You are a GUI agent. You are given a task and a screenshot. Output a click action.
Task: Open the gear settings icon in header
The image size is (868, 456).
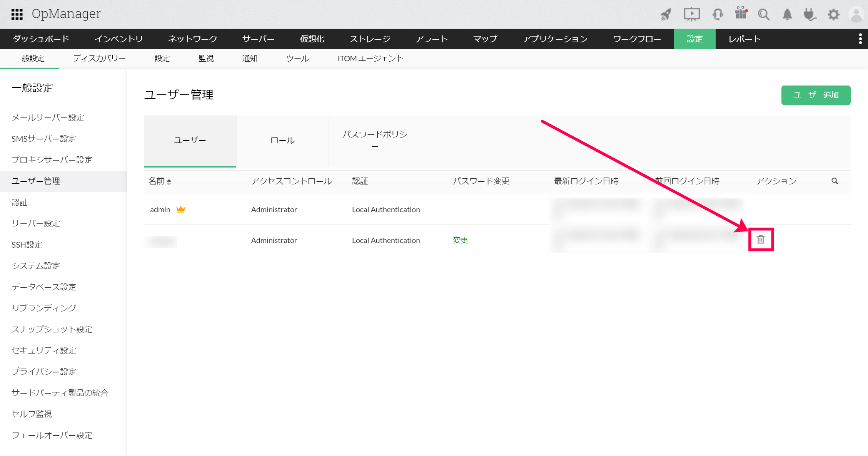point(833,15)
